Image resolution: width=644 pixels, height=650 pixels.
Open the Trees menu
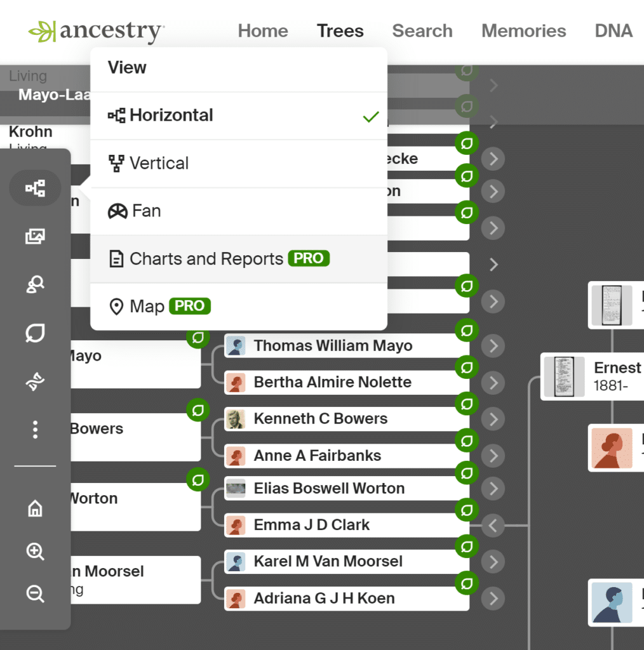(340, 30)
